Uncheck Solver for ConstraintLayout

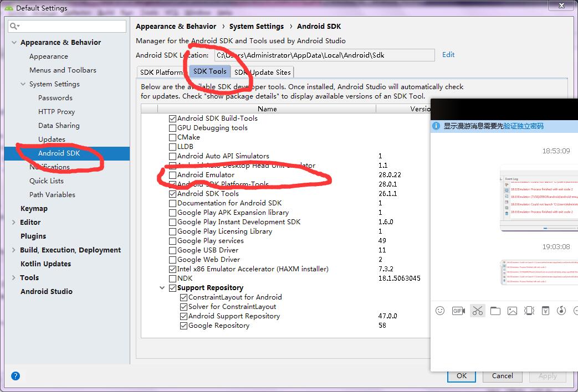coord(183,307)
